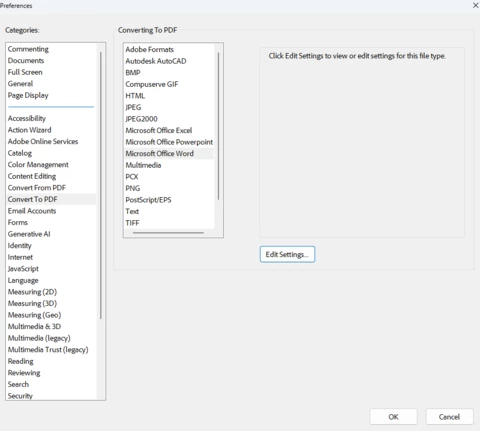The width and height of the screenshot is (480, 431).
Task: Open the Page Display category
Action: point(28,95)
